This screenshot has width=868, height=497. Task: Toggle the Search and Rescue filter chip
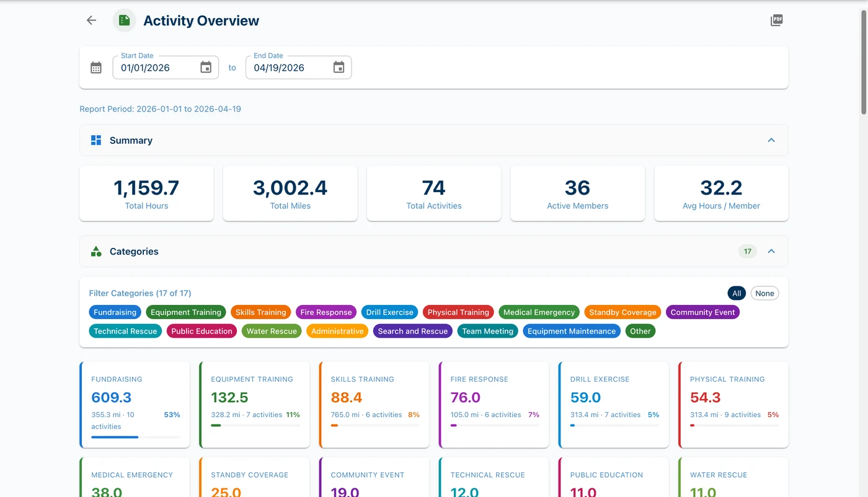[413, 331]
